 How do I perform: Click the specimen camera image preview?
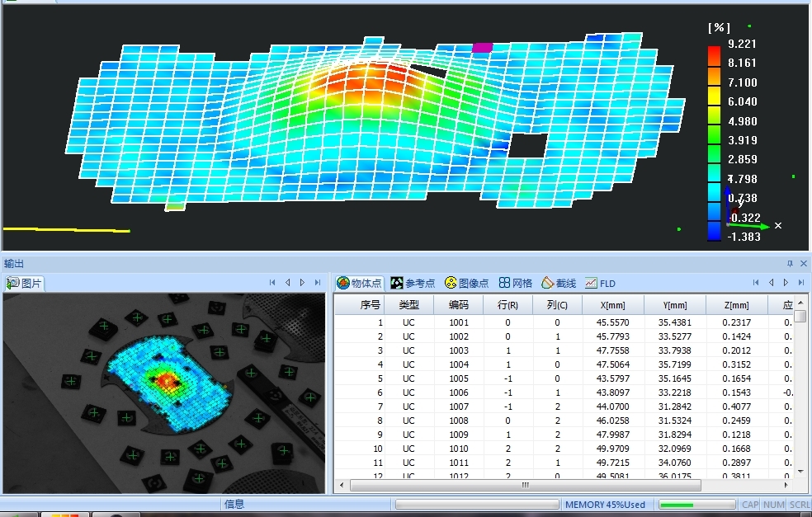163,393
